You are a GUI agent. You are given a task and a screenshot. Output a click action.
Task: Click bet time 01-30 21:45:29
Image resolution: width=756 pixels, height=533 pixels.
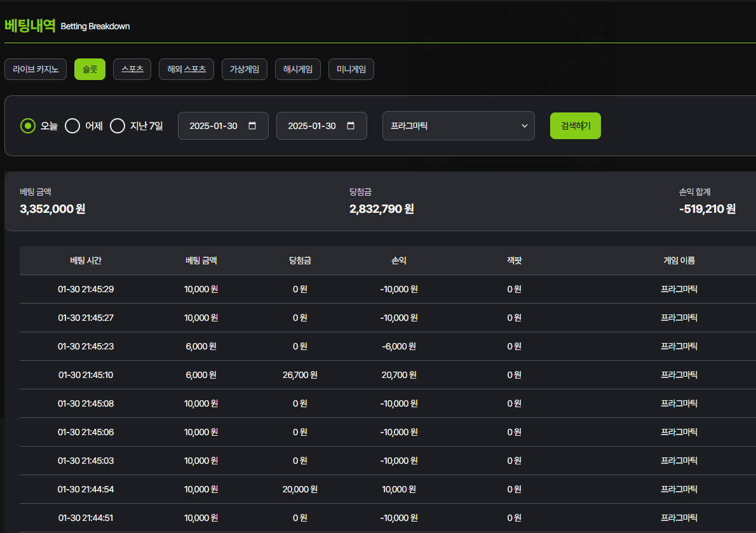(86, 289)
